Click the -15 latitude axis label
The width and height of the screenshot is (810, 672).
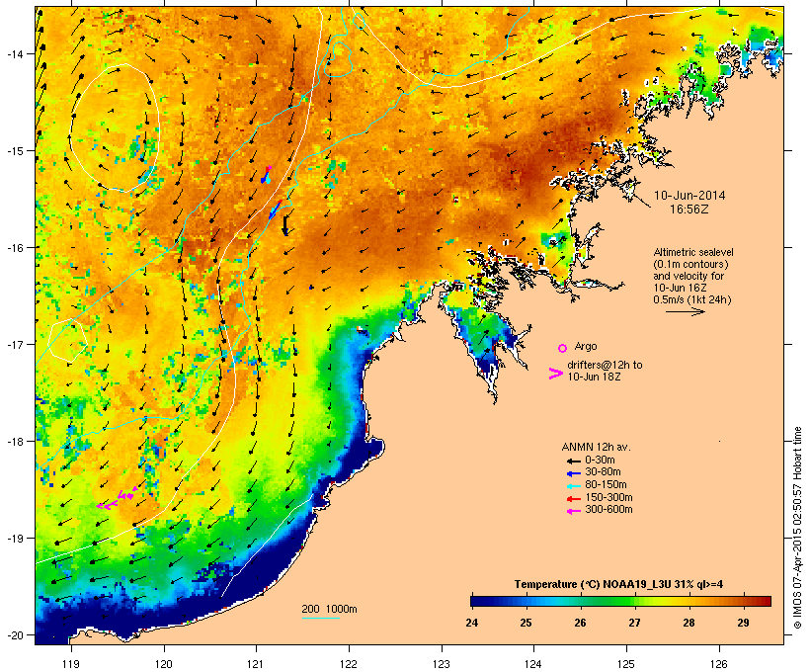[15, 151]
